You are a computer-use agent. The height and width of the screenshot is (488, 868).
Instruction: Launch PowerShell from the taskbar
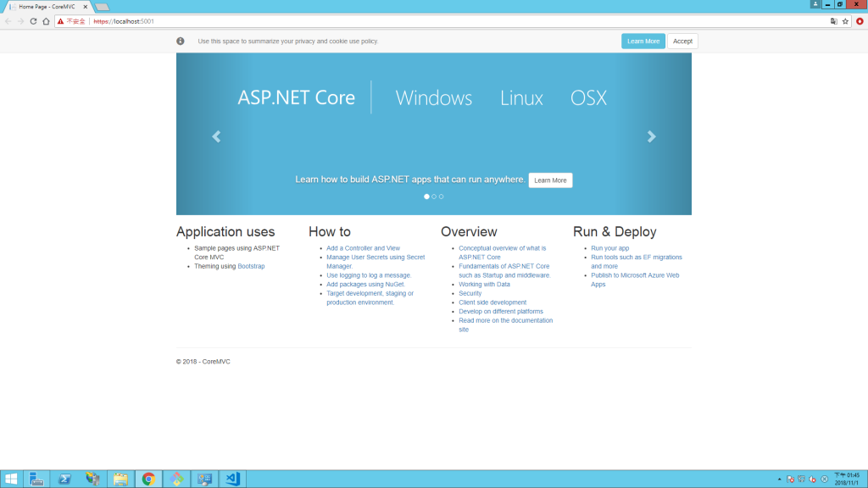coord(64,480)
